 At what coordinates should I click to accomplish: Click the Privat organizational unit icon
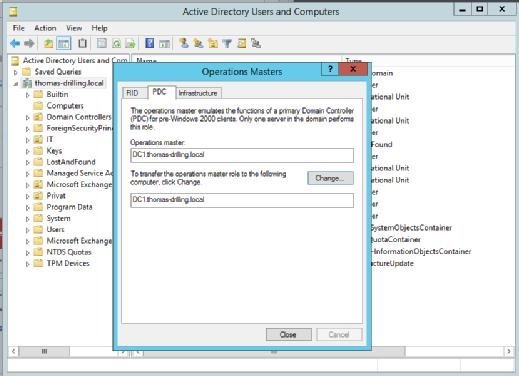click(38, 196)
